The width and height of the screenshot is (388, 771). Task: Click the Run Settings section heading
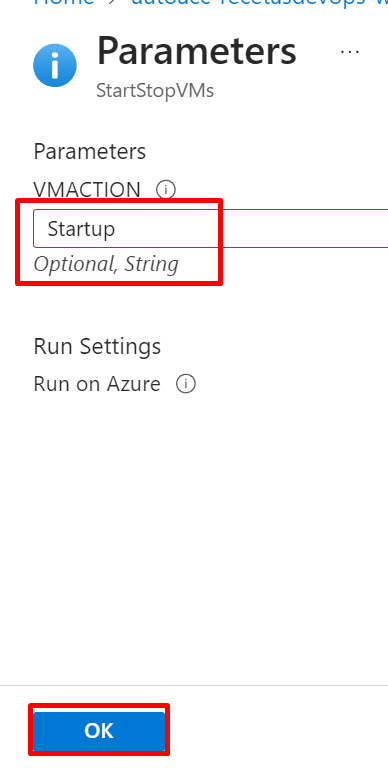point(97,346)
